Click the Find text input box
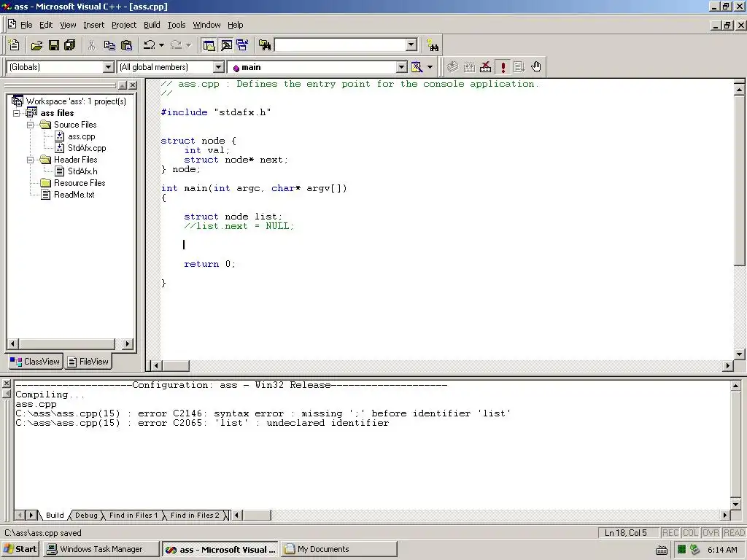Image resolution: width=747 pixels, height=560 pixels. point(340,45)
